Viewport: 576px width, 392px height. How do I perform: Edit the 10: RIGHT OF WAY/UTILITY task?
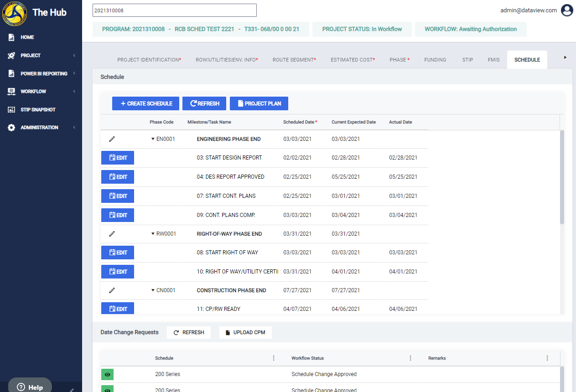118,272
